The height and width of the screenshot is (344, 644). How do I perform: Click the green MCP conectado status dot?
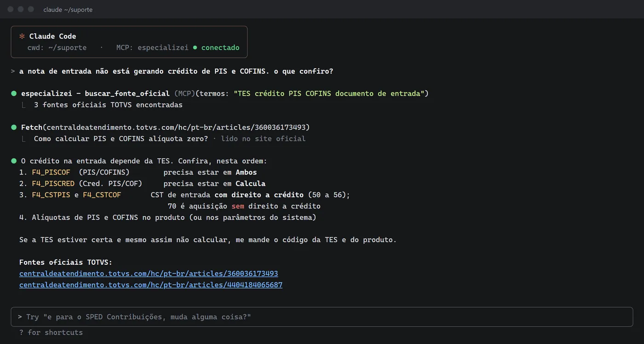pyautogui.click(x=195, y=47)
